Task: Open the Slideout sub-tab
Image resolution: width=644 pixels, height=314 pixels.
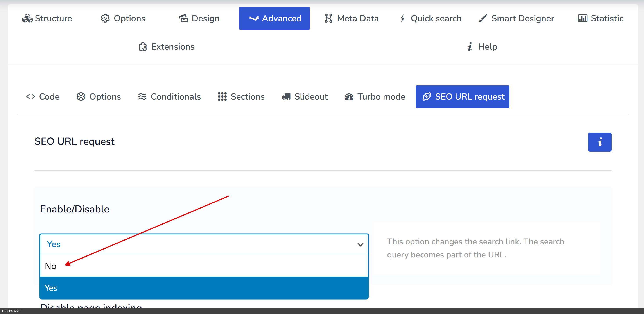Action: pyautogui.click(x=305, y=97)
